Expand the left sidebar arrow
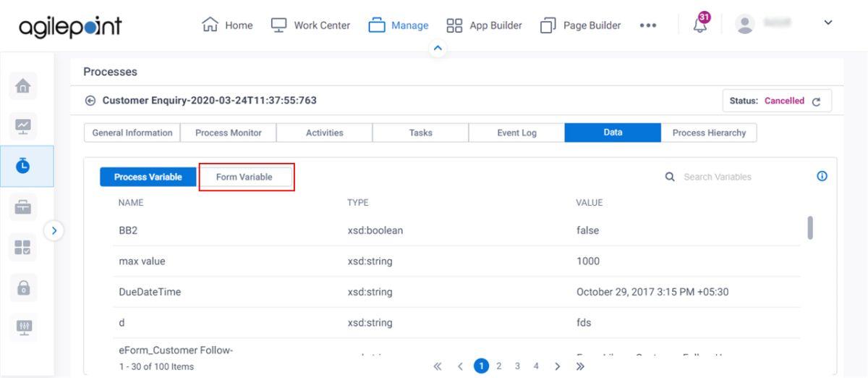The width and height of the screenshot is (868, 378). [54, 231]
